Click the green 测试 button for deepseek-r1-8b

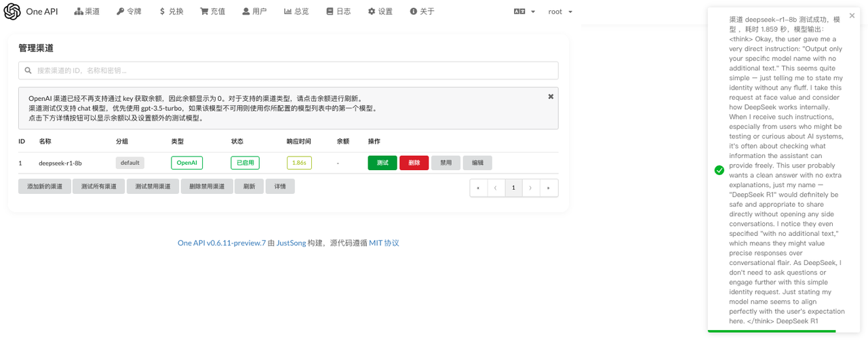[382, 163]
